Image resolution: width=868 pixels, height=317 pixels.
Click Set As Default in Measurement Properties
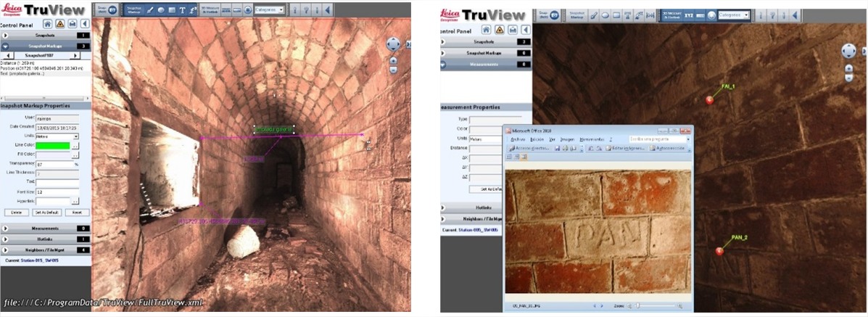[x=486, y=189]
